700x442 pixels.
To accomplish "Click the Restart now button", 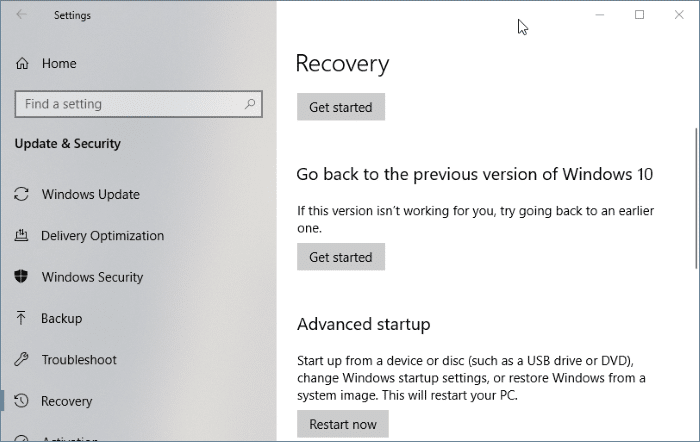I will [x=343, y=424].
